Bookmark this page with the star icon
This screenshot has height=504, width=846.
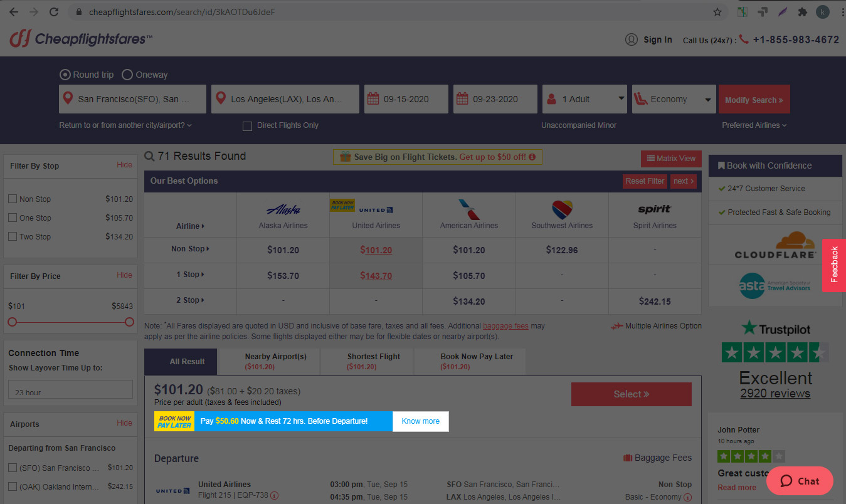[x=717, y=12]
